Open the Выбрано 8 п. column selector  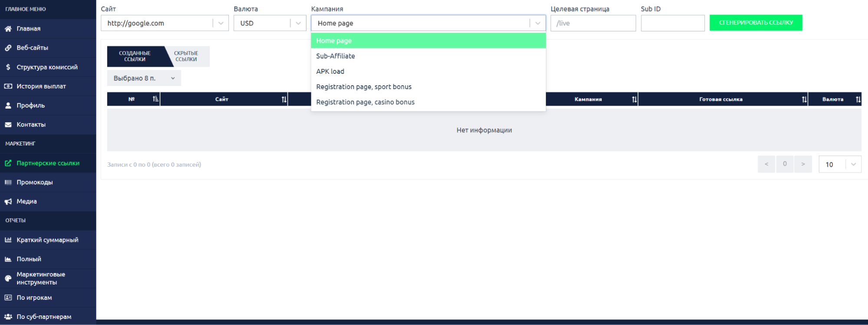pyautogui.click(x=144, y=78)
